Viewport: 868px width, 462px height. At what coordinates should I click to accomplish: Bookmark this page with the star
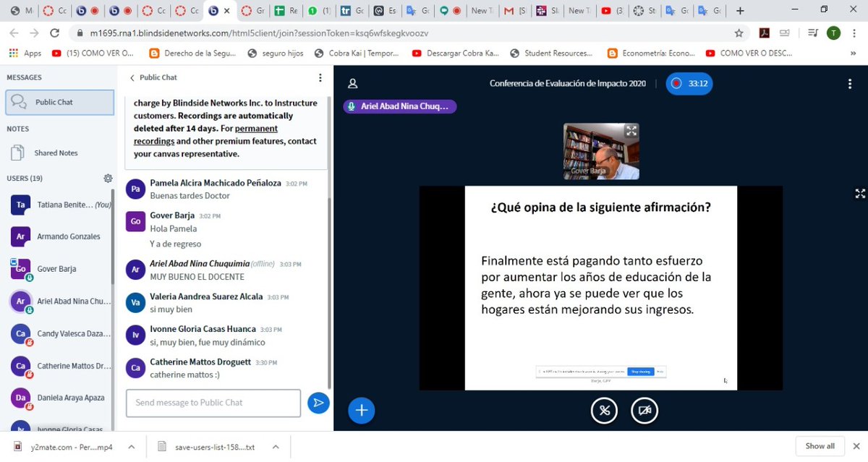[x=739, y=33]
